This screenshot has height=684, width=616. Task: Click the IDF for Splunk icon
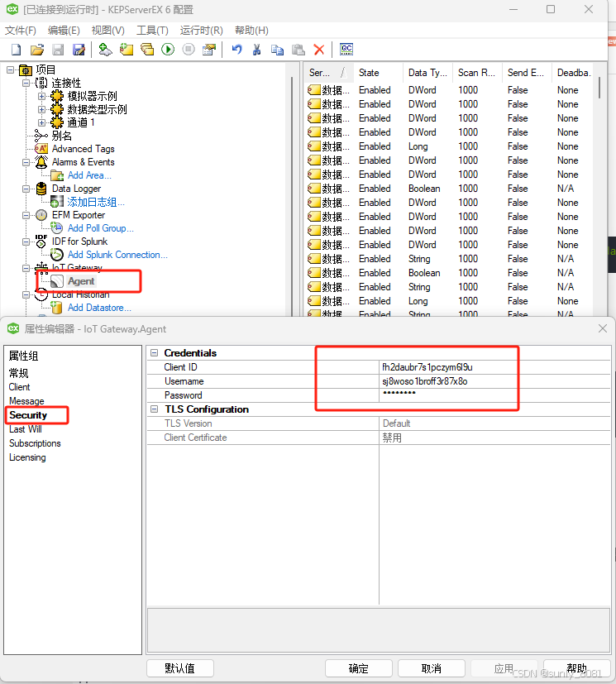click(x=41, y=242)
